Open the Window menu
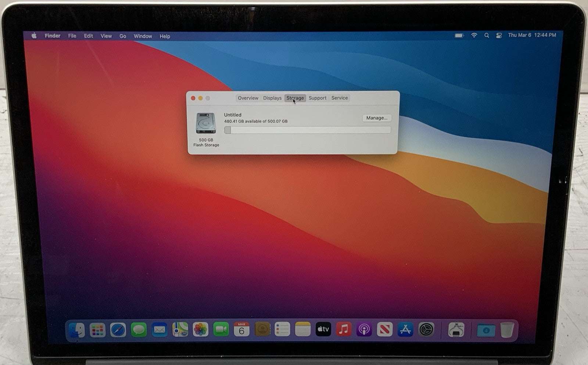The width and height of the screenshot is (588, 365). pyautogui.click(x=143, y=36)
